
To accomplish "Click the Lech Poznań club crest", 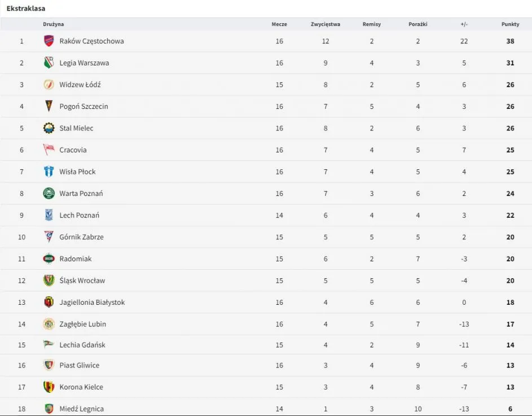I will click(49, 215).
